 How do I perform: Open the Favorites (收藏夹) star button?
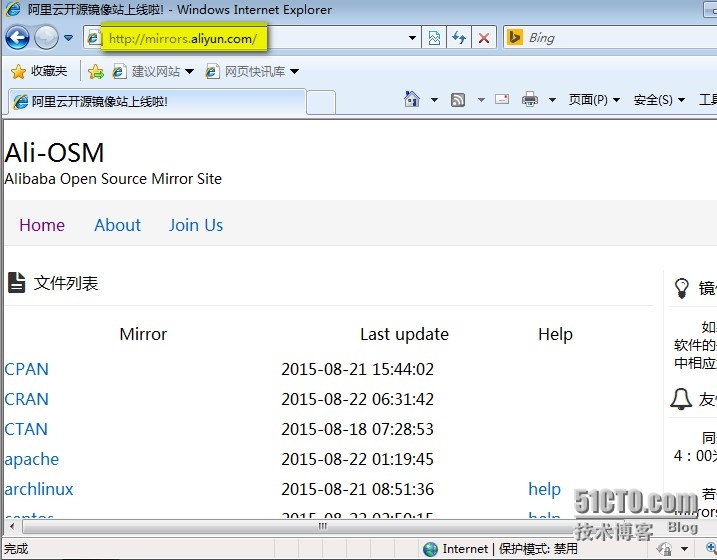[x=39, y=71]
